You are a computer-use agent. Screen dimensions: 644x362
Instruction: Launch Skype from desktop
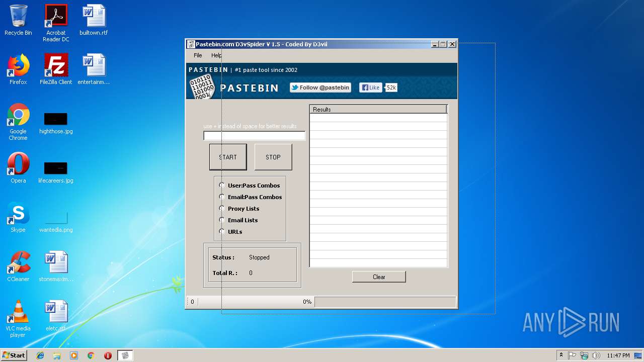[18, 217]
